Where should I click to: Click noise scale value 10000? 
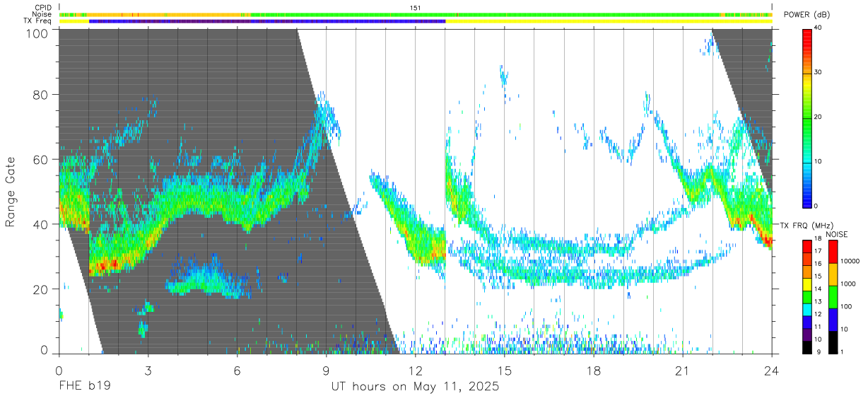click(x=850, y=261)
